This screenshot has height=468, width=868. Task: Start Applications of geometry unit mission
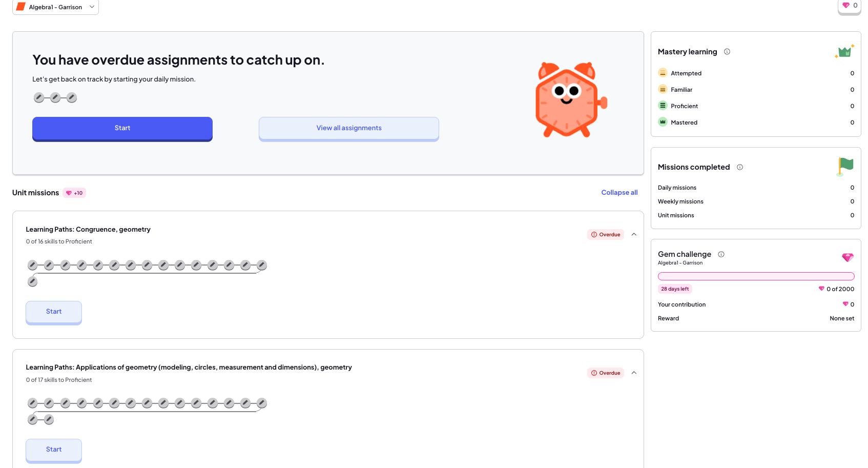[54, 450]
